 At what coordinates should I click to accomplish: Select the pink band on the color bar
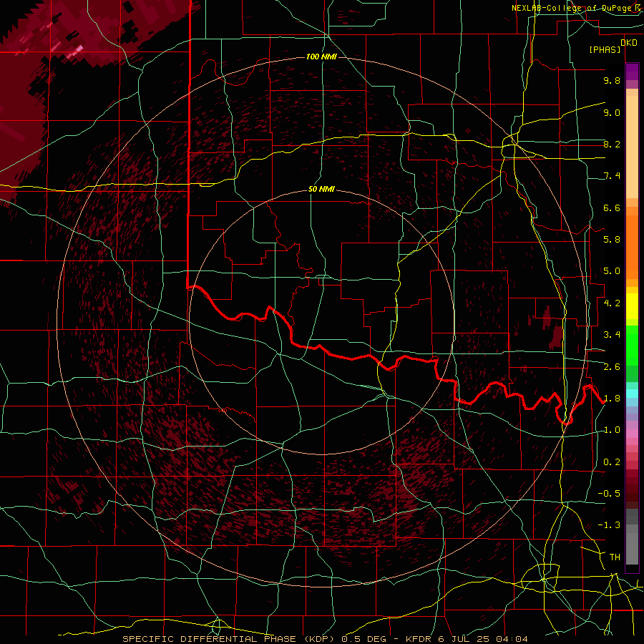point(632,434)
